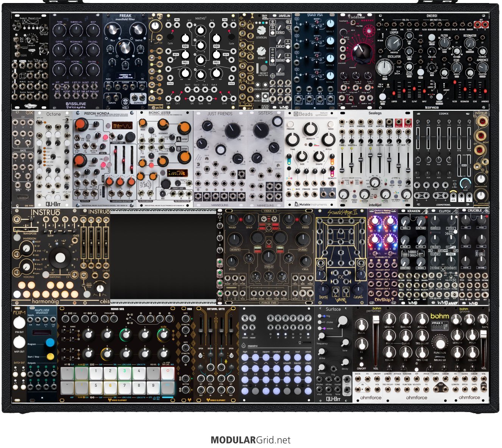Click the Low Tune knob on Kraken
Image resolution: width=502 pixels, height=448 pixels.
click(x=421, y=221)
